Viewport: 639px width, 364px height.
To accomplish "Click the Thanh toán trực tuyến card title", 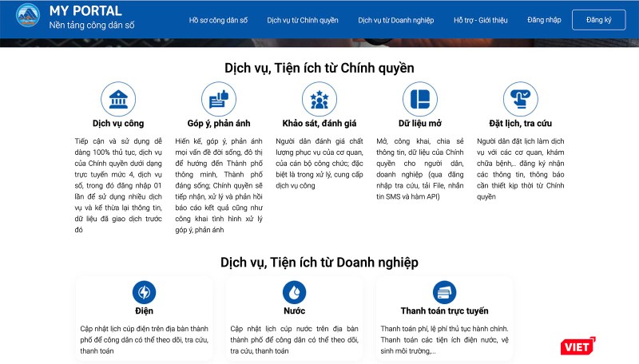I will click(x=445, y=311).
